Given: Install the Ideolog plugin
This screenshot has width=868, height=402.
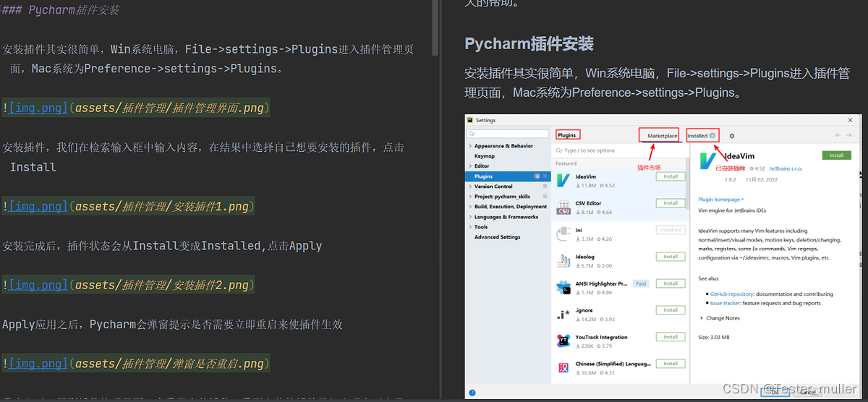Looking at the screenshot, I should (x=671, y=257).
